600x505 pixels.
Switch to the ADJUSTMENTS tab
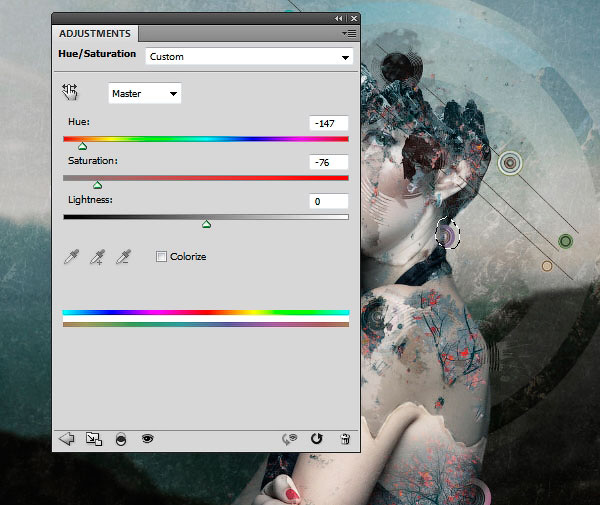point(95,34)
